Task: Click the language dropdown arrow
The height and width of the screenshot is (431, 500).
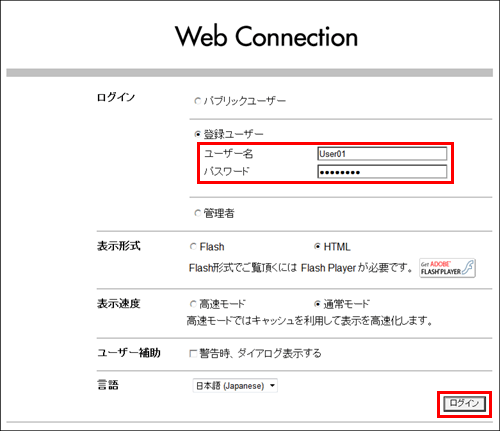Action: (272, 386)
